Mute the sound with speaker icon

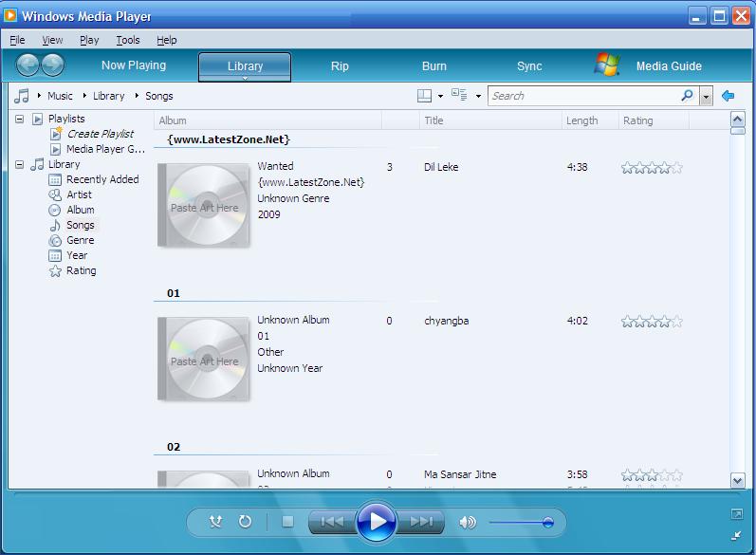[468, 522]
